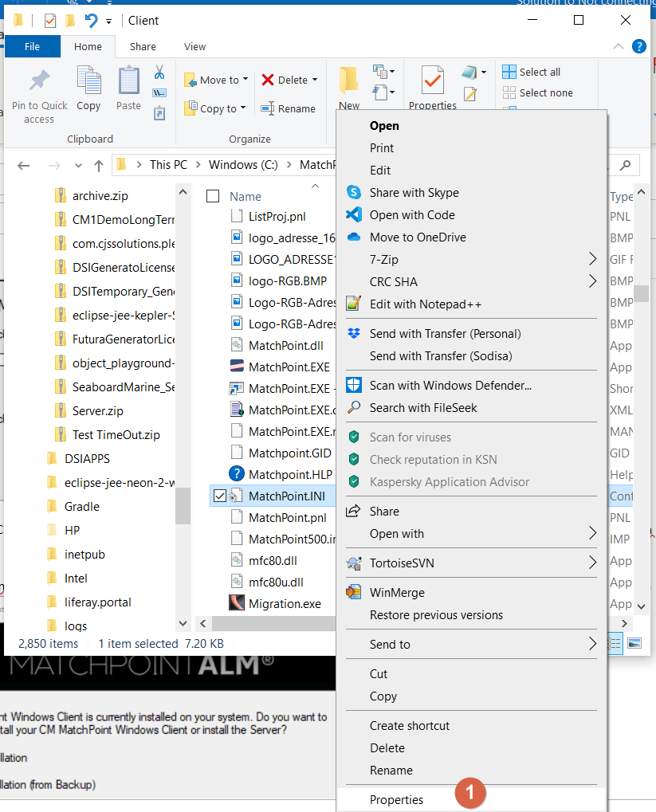Viewport: 656px width, 812px height.
Task: Choose Properties from the context menu
Action: point(471,799)
